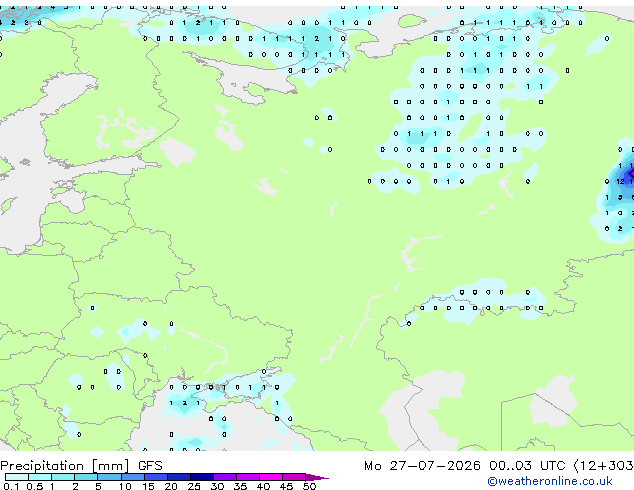Click the 'Precipitation' title text

click(x=42, y=466)
